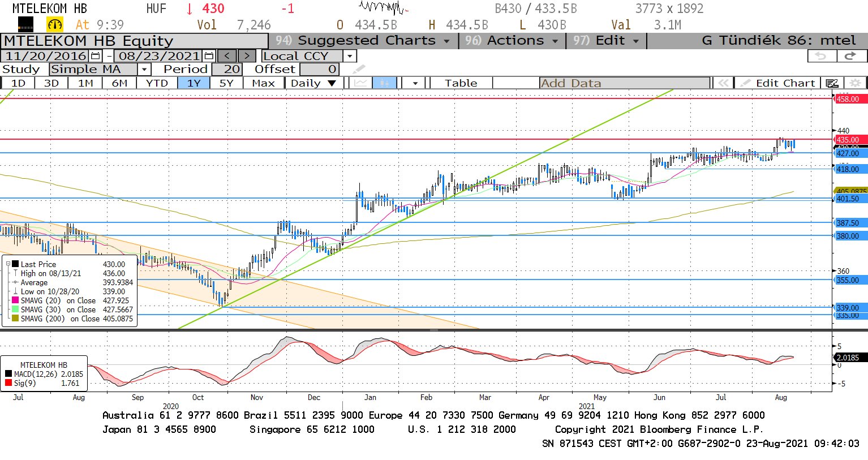868x460 pixels.
Task: Click the Offset value field 0
Action: click(x=319, y=70)
